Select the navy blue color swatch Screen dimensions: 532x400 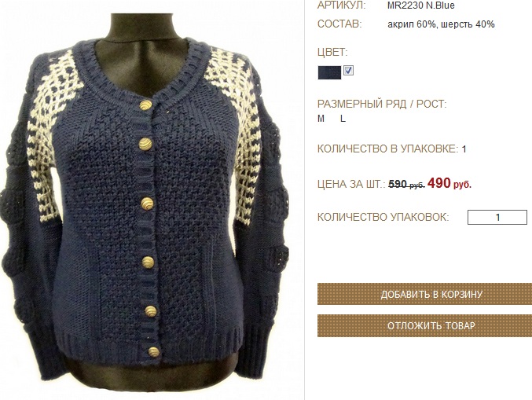click(329, 72)
